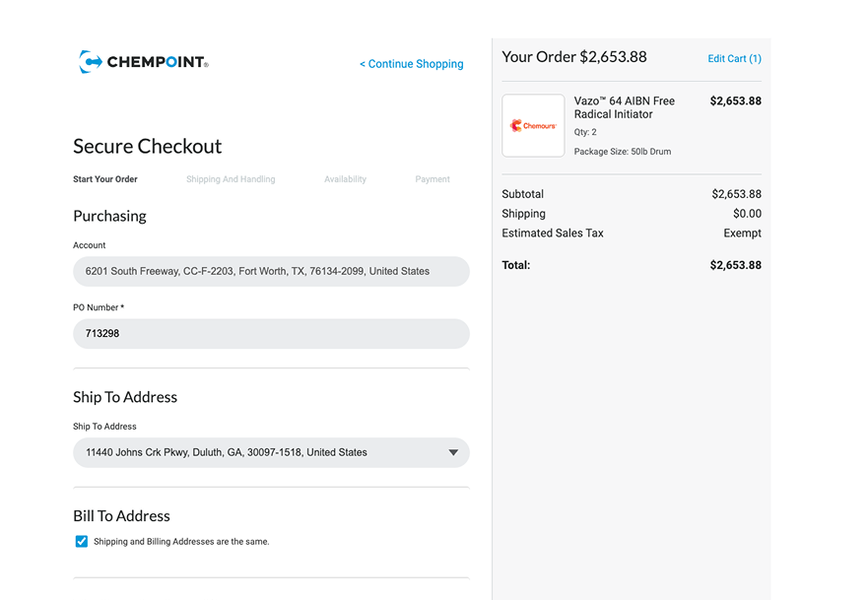Switch to the Availability step
868x600 pixels.
point(345,179)
